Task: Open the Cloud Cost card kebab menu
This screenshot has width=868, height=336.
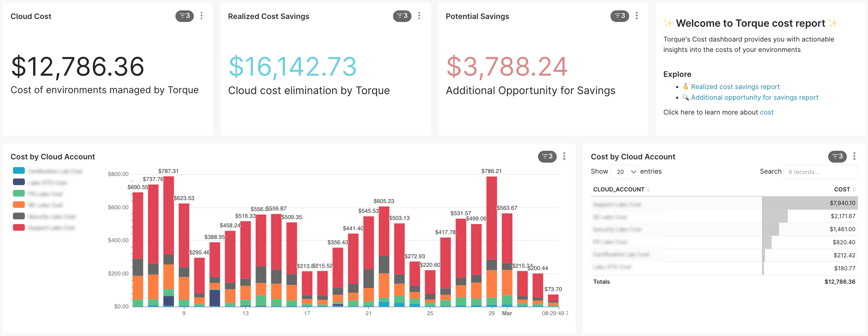Action: pos(201,16)
